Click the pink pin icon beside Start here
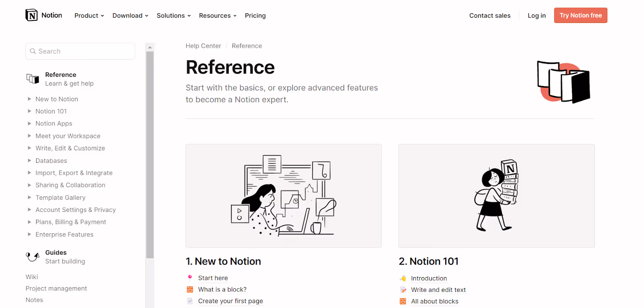644x308 pixels. coord(190,277)
